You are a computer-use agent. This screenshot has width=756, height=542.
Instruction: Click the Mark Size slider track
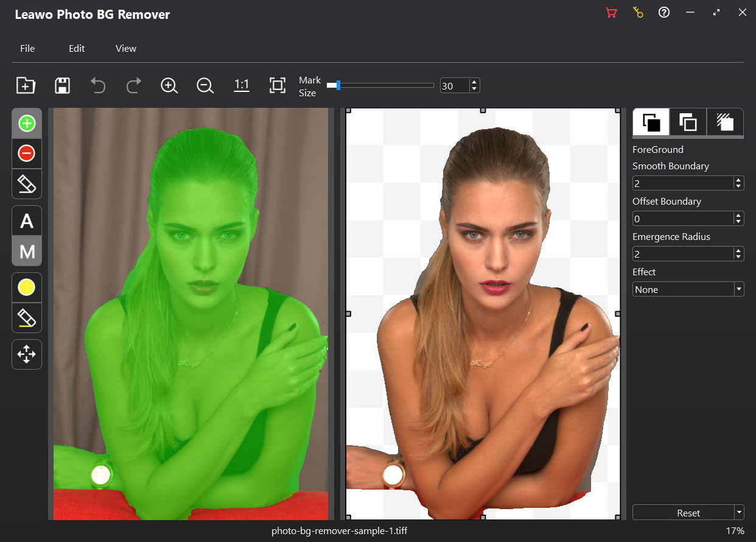[x=383, y=86]
